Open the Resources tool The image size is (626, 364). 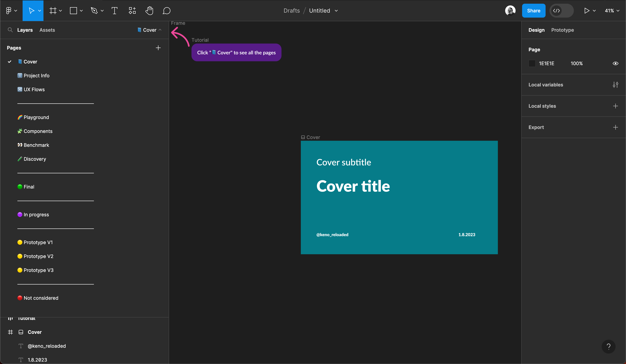pos(132,10)
